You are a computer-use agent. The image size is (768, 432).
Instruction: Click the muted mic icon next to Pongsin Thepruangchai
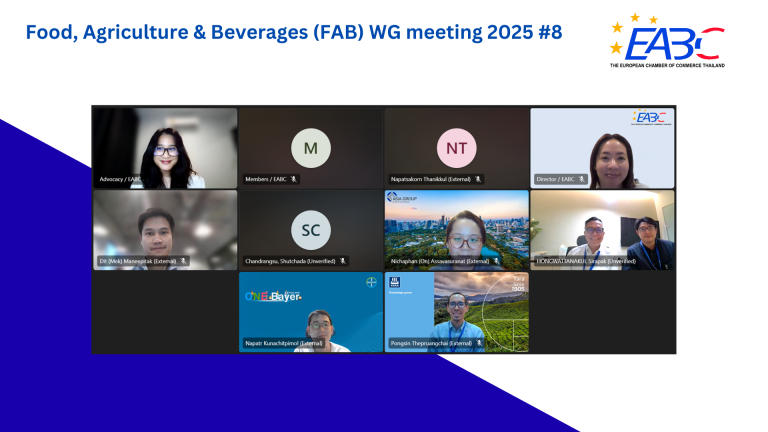(479, 343)
